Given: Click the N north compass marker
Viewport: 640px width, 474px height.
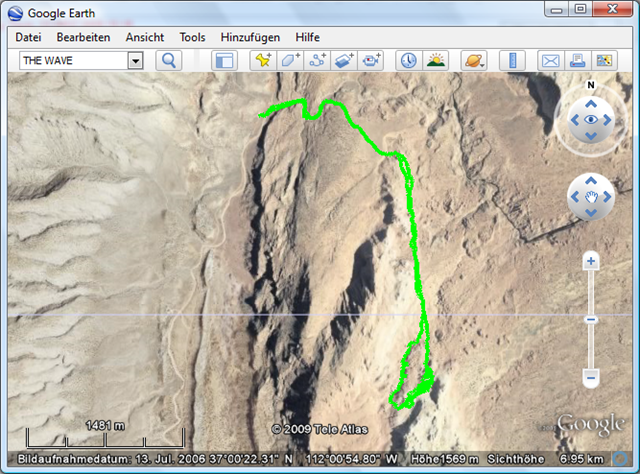Looking at the screenshot, I should click(x=591, y=86).
